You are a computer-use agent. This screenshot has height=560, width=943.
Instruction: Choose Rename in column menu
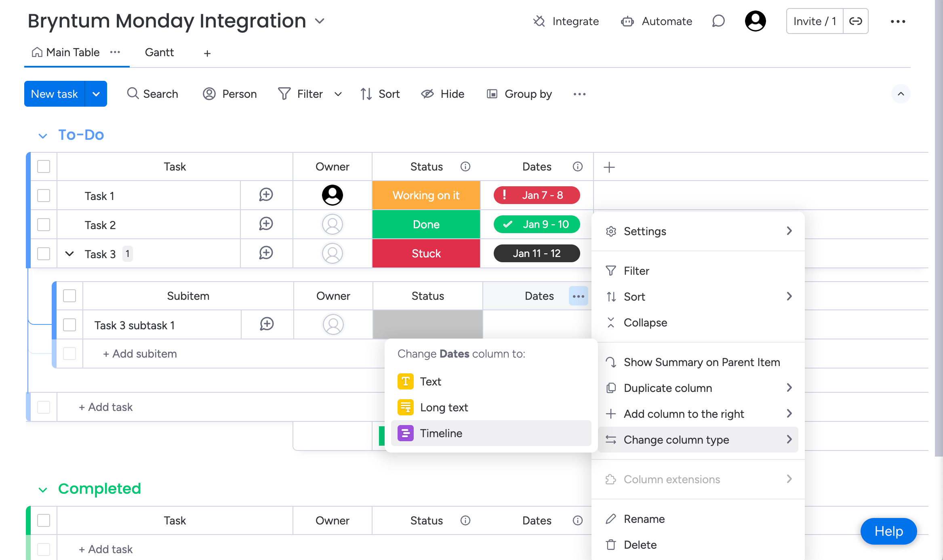pyautogui.click(x=698, y=519)
